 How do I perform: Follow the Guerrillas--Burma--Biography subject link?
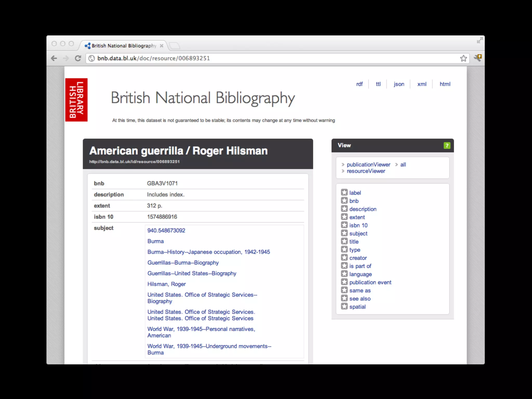[183, 263]
